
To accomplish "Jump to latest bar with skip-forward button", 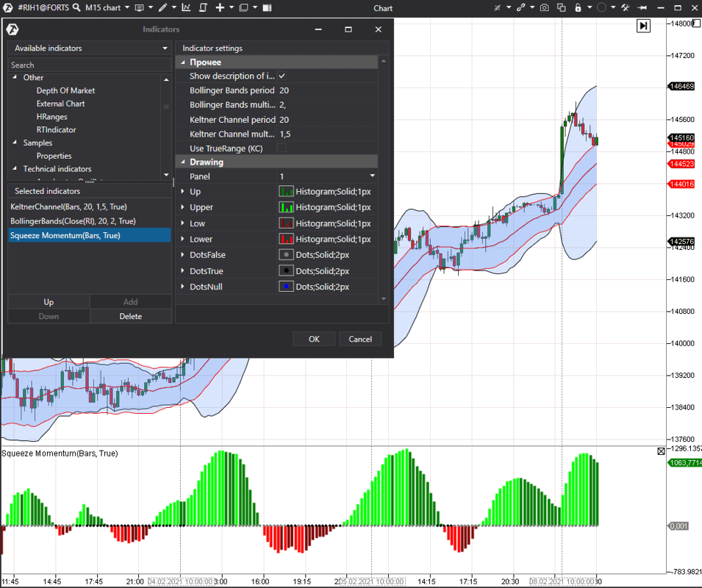I will tap(643, 26).
